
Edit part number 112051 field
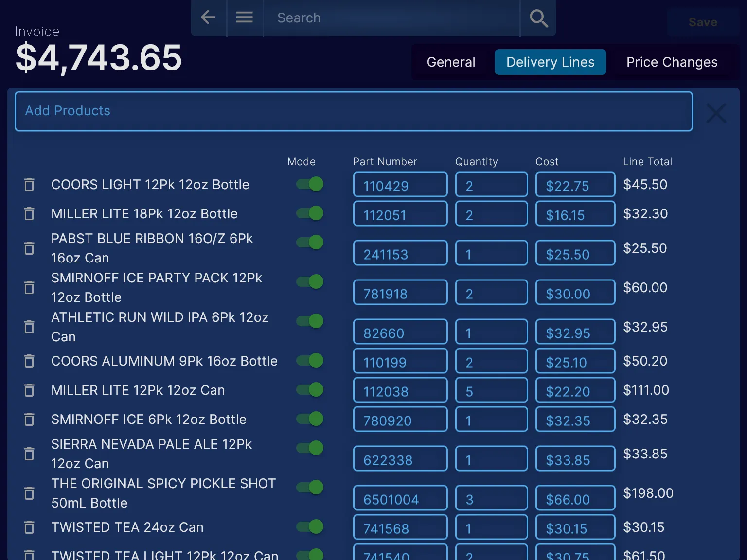pyautogui.click(x=400, y=214)
